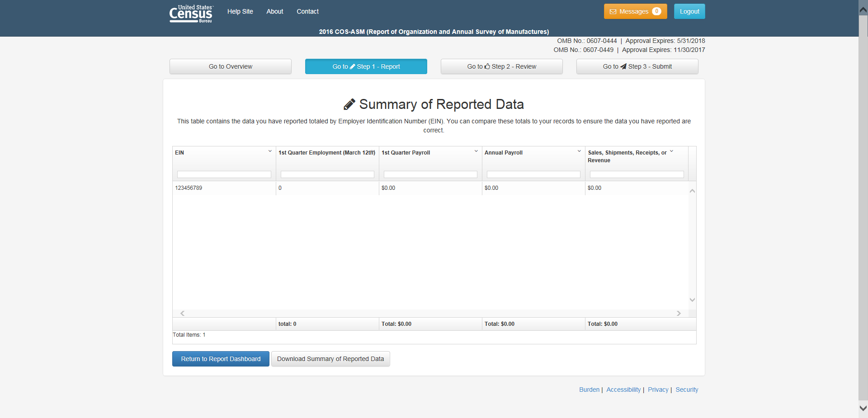868x418 pixels.
Task: Open Help Site in navigation
Action: (240, 11)
